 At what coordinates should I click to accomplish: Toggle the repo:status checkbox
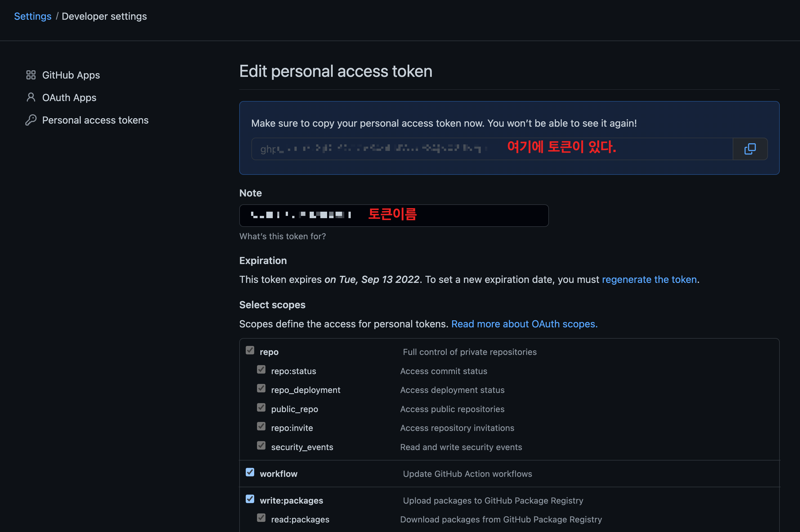pos(261,369)
